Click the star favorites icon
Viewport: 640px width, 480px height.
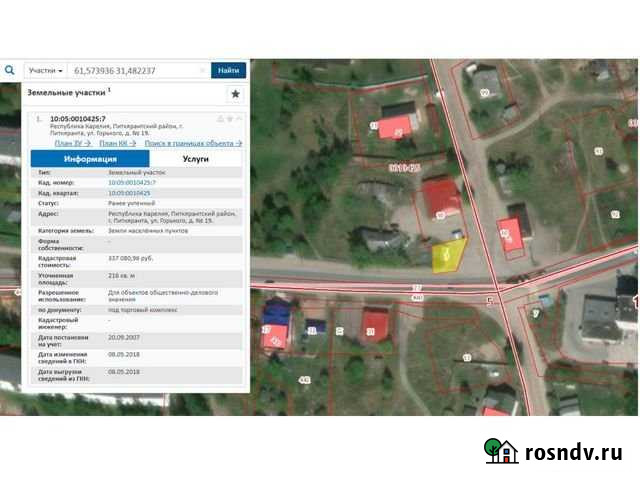(235, 94)
